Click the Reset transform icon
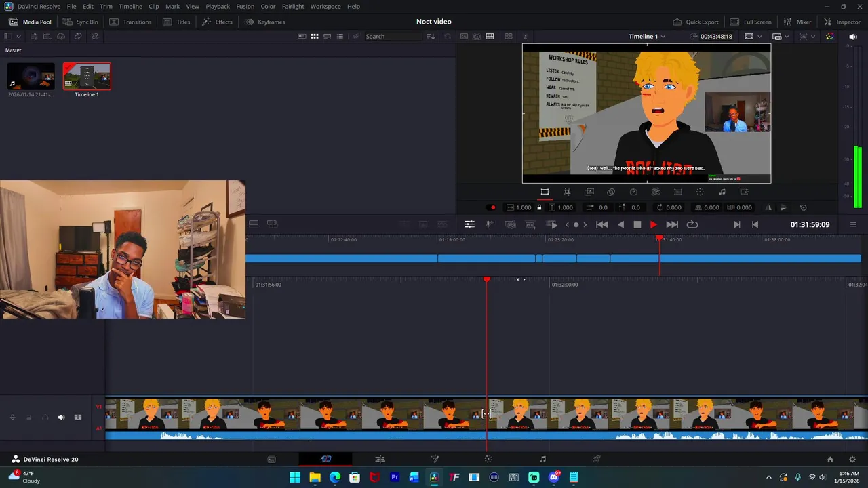The image size is (868, 488). 804,207
